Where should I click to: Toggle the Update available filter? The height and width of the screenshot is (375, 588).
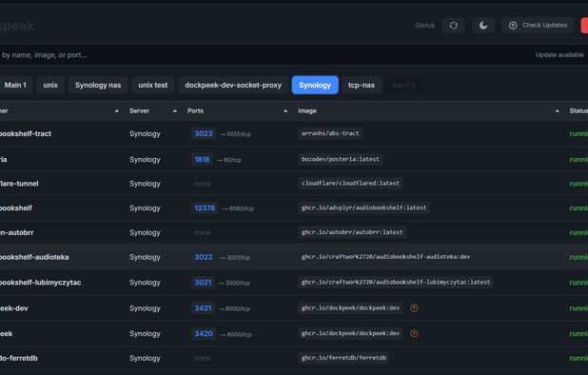pyautogui.click(x=559, y=55)
